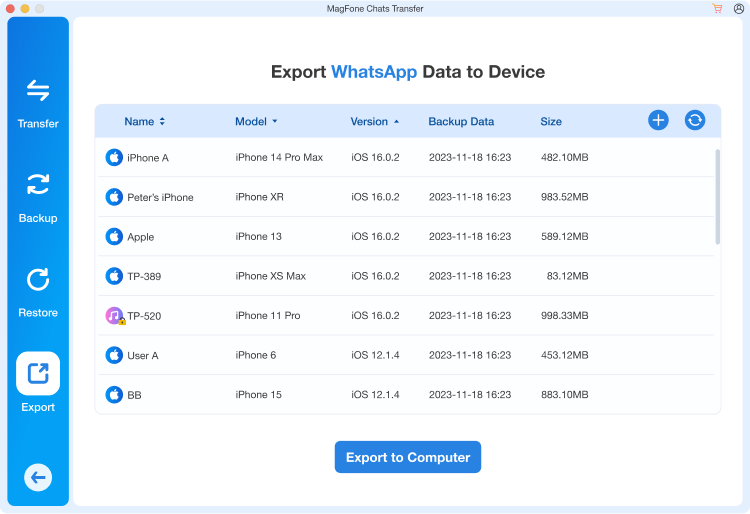
Task: Select the Restore icon in sidebar
Action: (38, 279)
